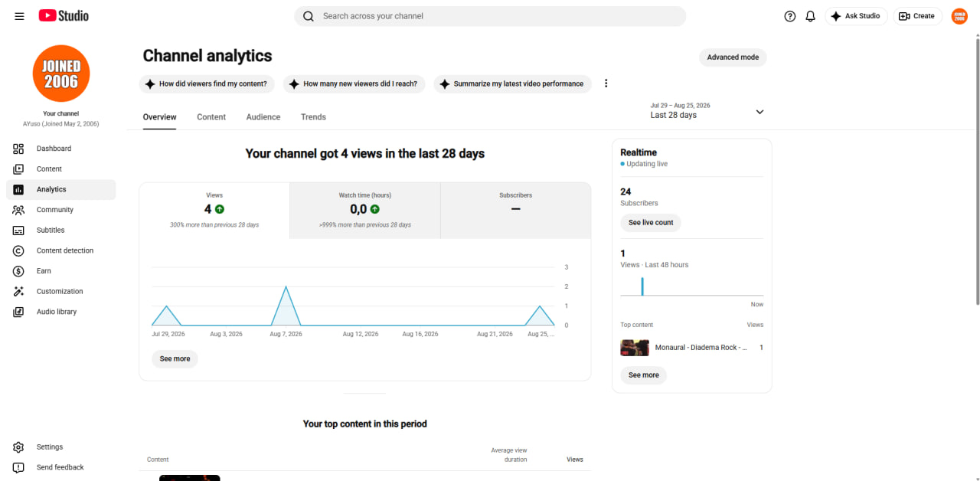The image size is (980, 481).
Task: Switch to the Audience tab
Action: point(263,117)
